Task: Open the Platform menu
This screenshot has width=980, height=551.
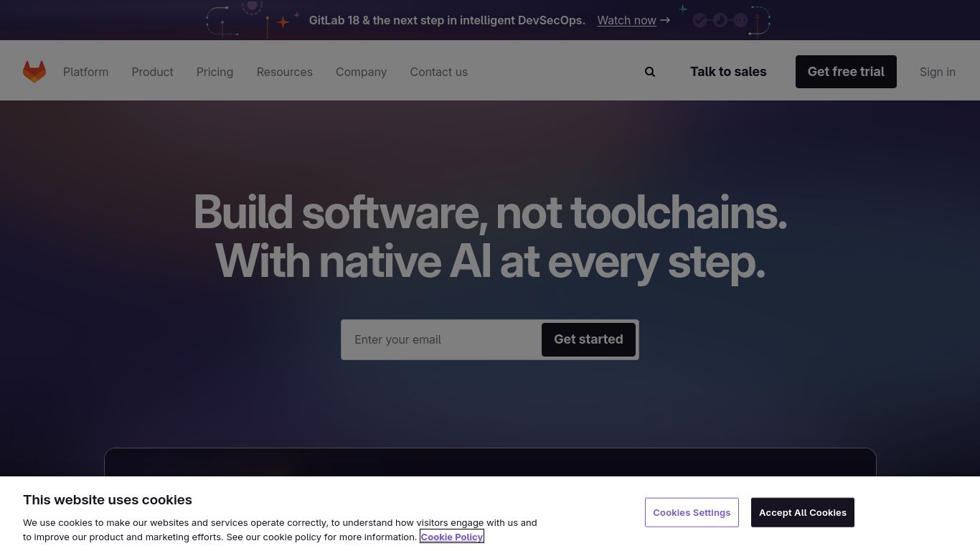Action: 85,72
